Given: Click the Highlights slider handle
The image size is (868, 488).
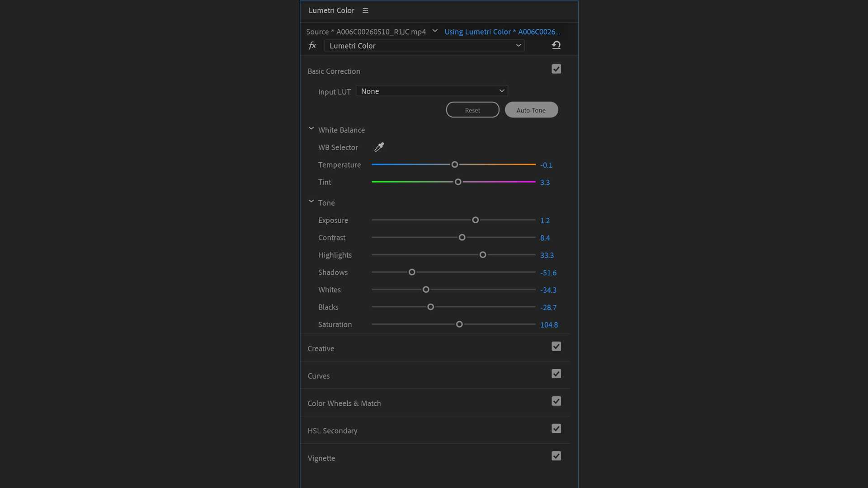Looking at the screenshot, I should point(483,255).
